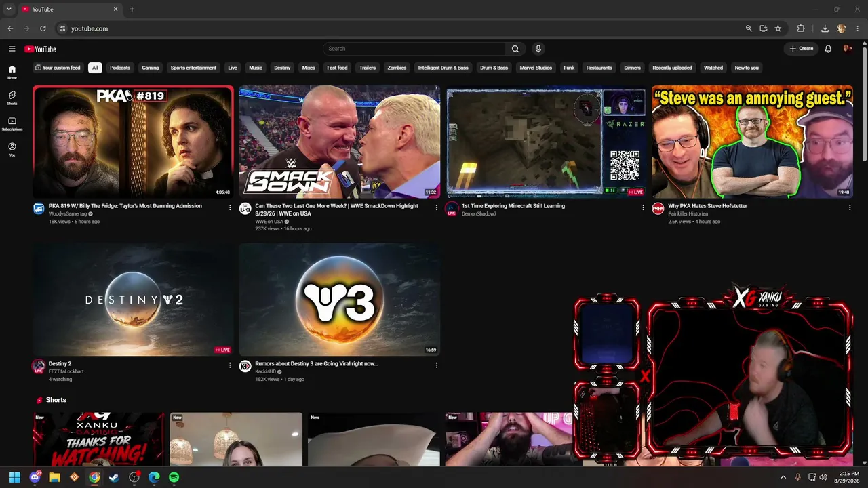The image size is (868, 488).
Task: Open Rumors about Destiny 3 title link
Action: pos(317,364)
